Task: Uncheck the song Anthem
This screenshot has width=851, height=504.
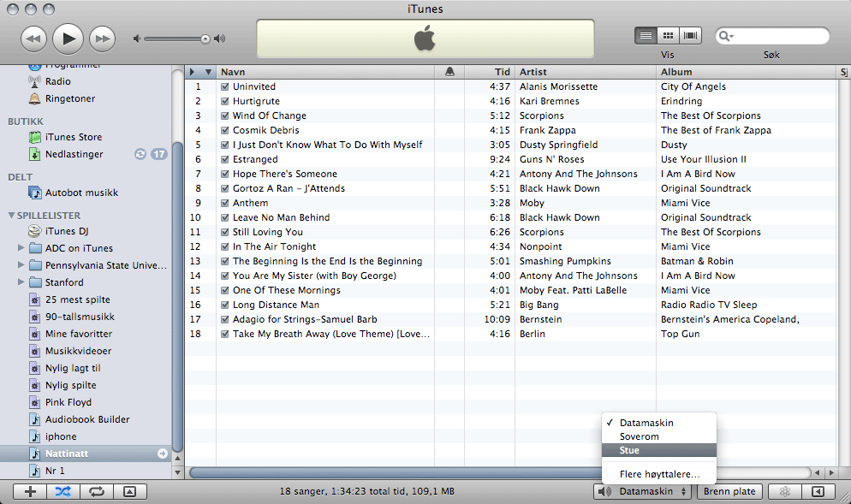Action: click(224, 203)
